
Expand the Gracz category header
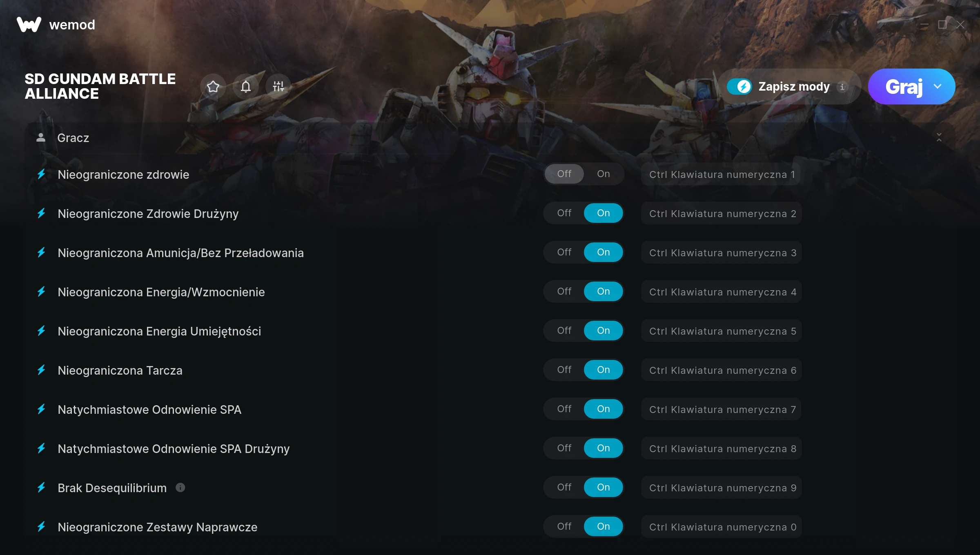tap(490, 138)
